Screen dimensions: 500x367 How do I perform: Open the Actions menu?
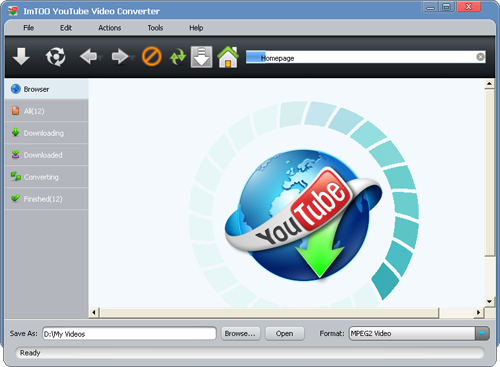[109, 28]
